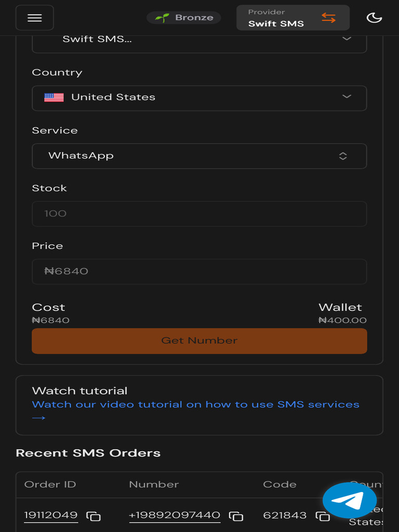
Task: Open the video tutorial link
Action: (x=195, y=405)
